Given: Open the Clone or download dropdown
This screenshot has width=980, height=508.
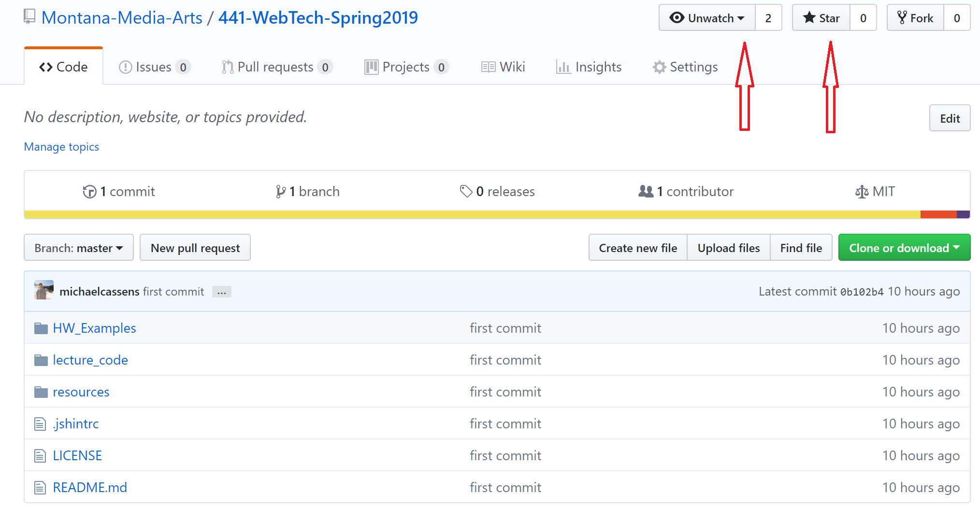Looking at the screenshot, I should tap(904, 248).
